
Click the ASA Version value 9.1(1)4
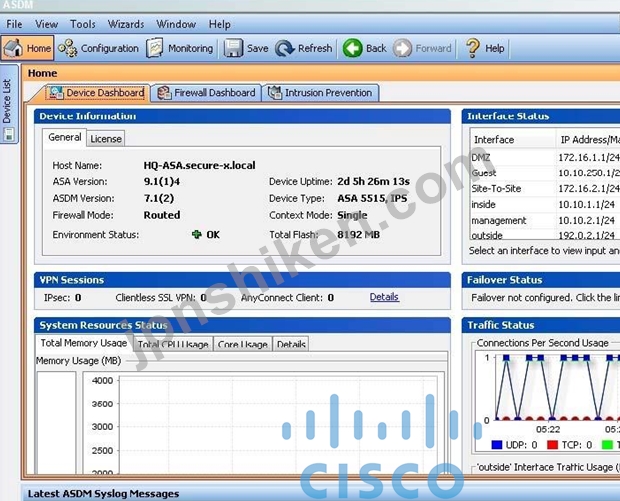pos(162,181)
